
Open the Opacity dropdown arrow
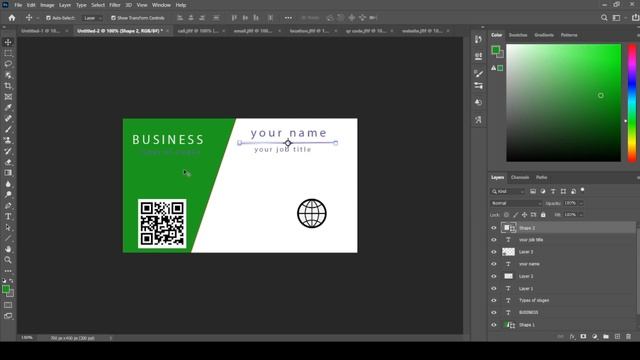581,203
